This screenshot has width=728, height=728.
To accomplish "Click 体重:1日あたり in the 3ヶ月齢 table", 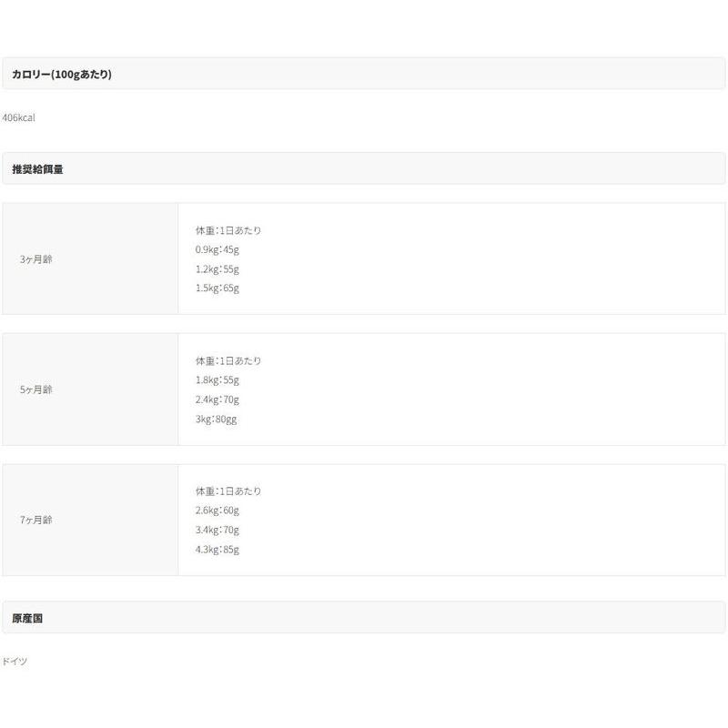I will (228, 230).
